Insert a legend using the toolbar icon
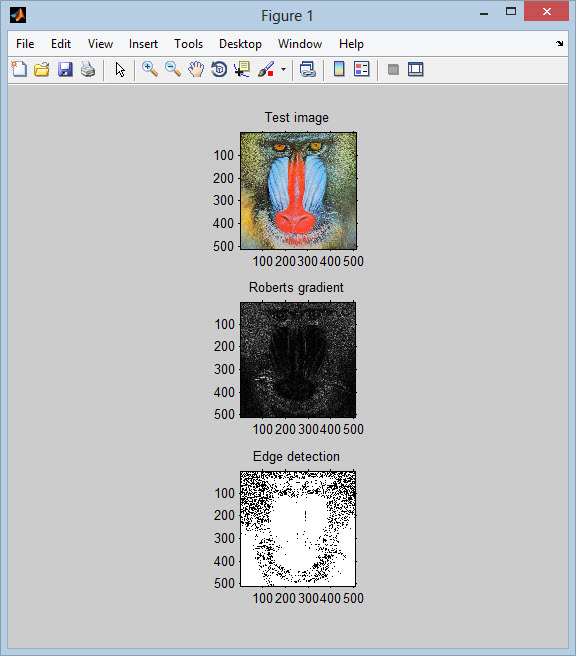This screenshot has height=656, width=576. click(x=362, y=69)
